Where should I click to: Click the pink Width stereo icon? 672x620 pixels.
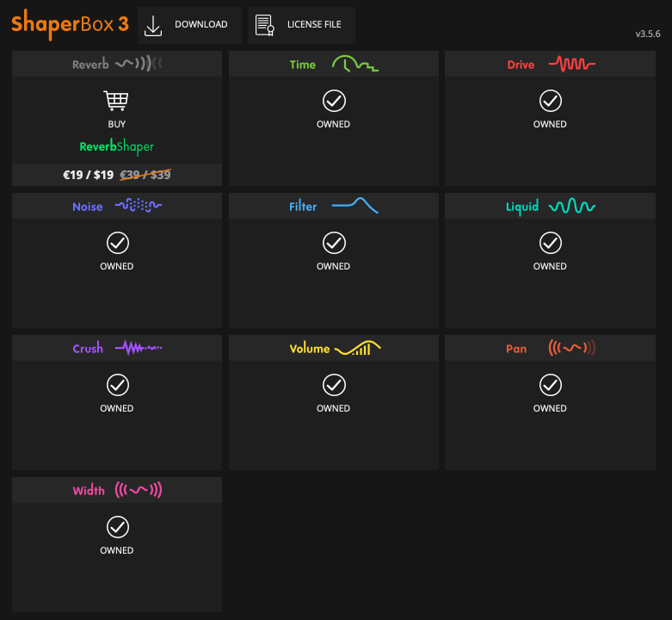click(139, 490)
